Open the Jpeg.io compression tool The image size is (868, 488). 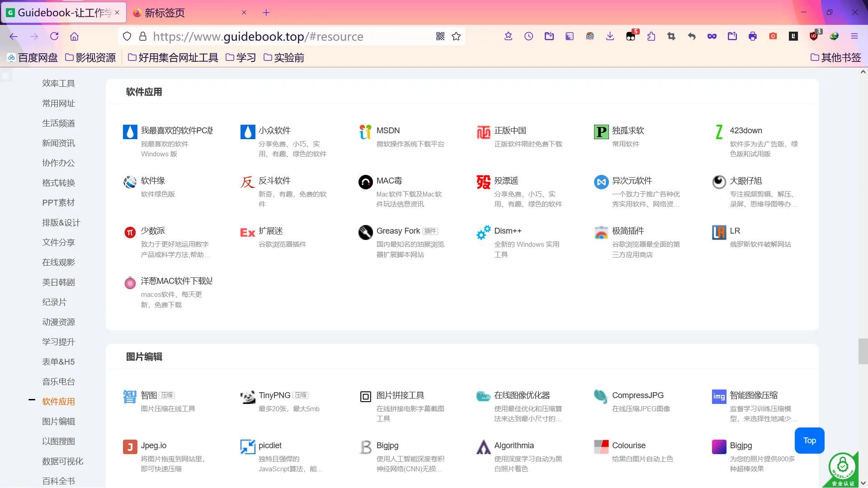tap(154, 445)
